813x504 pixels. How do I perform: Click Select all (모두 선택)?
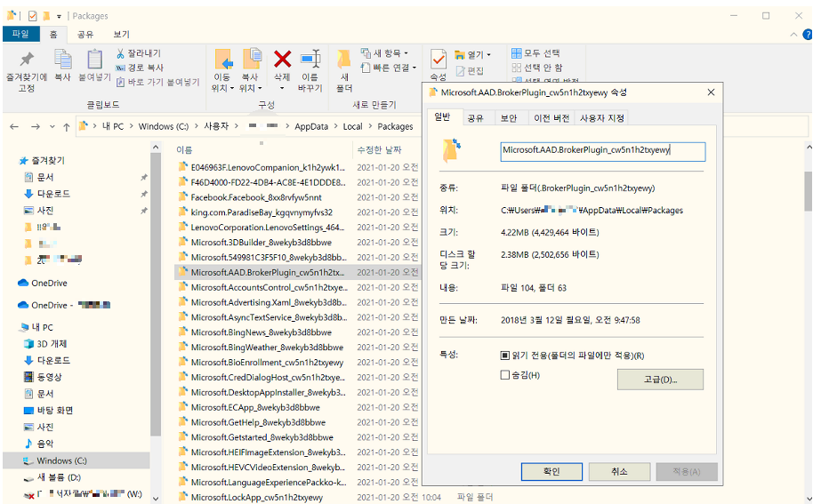(535, 52)
